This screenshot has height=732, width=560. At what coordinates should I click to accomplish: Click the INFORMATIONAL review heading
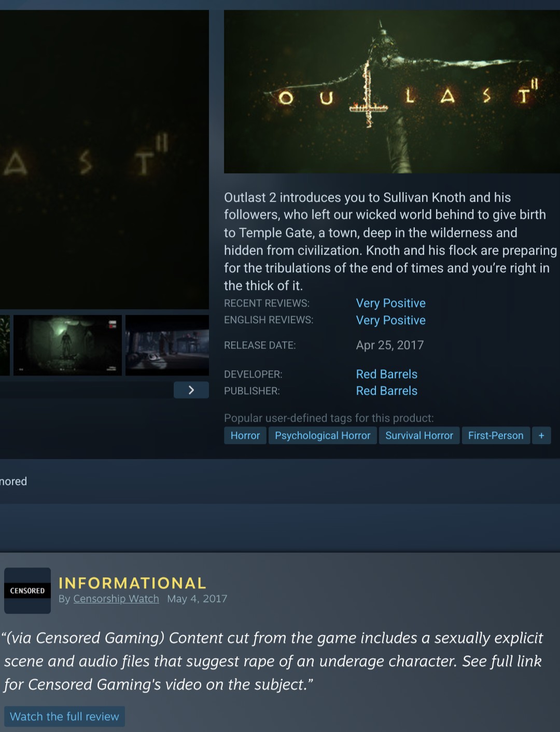132,583
